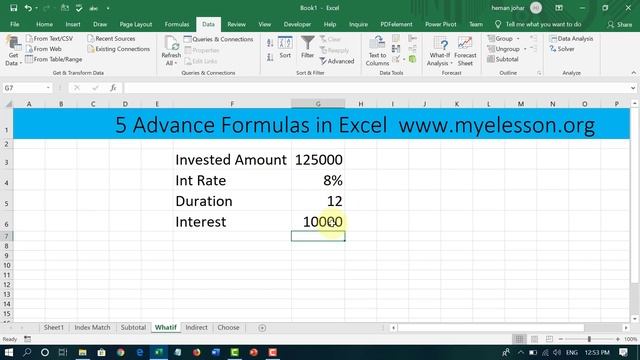Open the Data Validation dropdown arrow

(404, 60)
